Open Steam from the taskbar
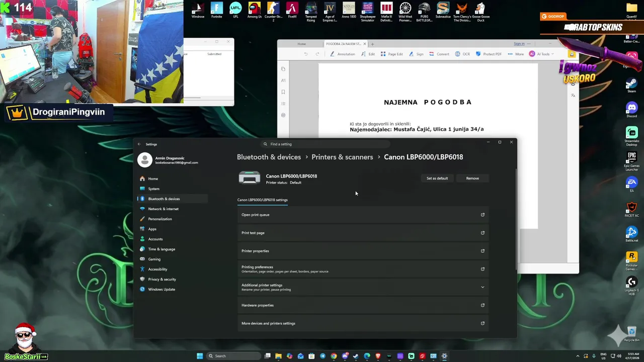Image resolution: width=644 pixels, height=362 pixels. (x=356, y=356)
